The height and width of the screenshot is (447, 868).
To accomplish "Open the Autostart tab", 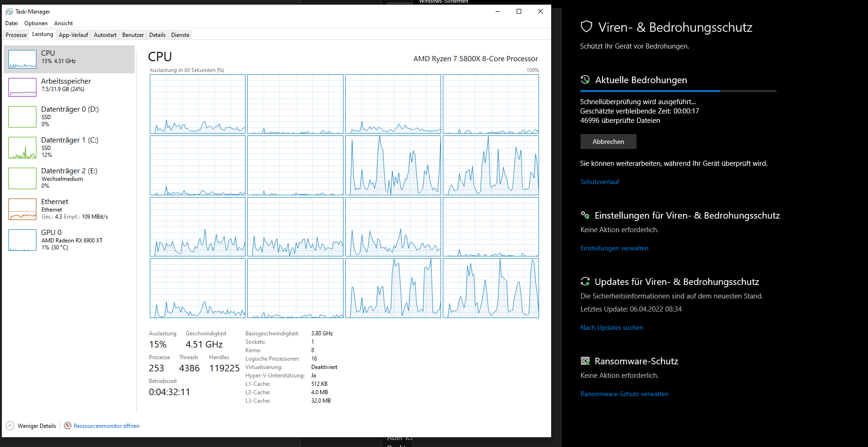I will 105,35.
